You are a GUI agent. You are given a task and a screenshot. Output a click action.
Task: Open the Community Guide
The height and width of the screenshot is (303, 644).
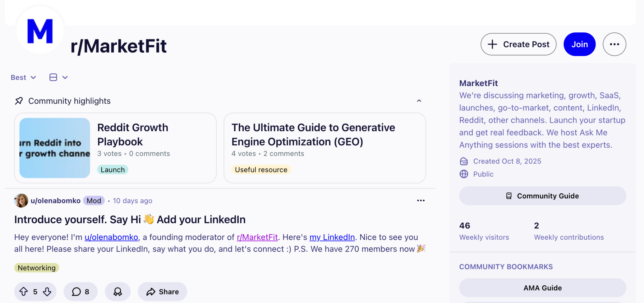point(542,196)
